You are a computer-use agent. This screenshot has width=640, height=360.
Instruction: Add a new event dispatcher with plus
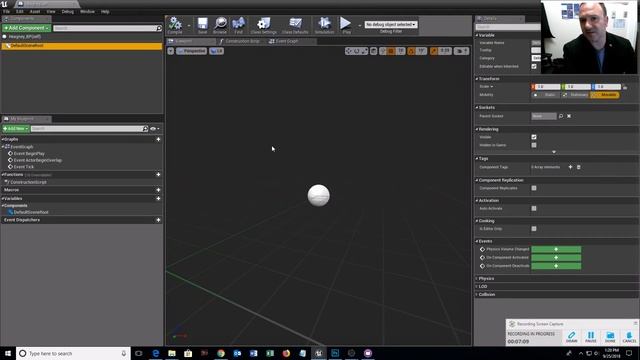click(x=158, y=220)
